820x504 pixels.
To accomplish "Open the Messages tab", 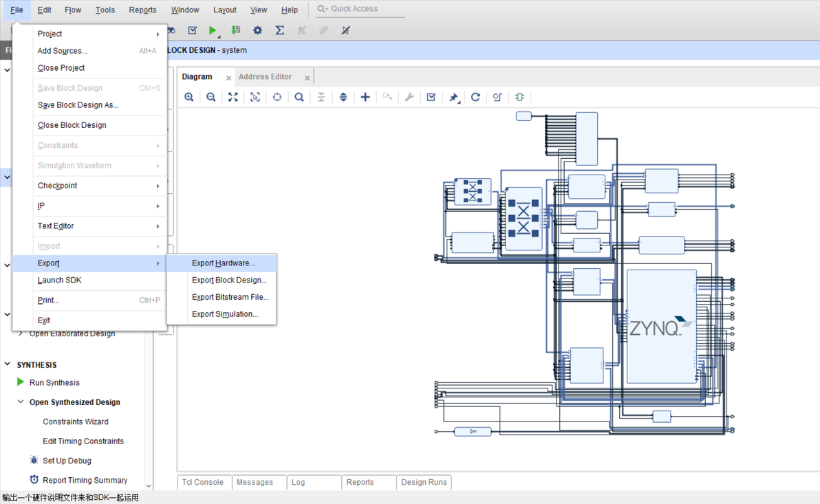I will tap(255, 482).
